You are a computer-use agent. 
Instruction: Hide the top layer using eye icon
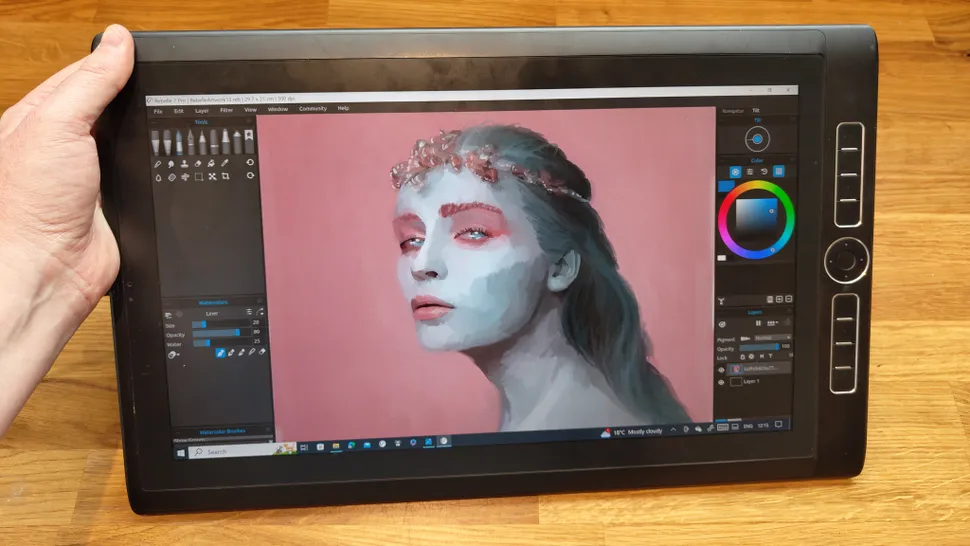(722, 368)
